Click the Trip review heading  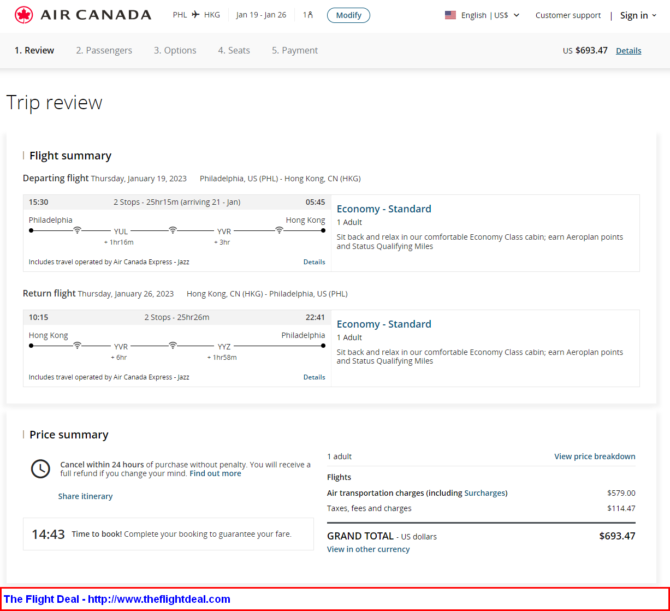click(x=54, y=103)
